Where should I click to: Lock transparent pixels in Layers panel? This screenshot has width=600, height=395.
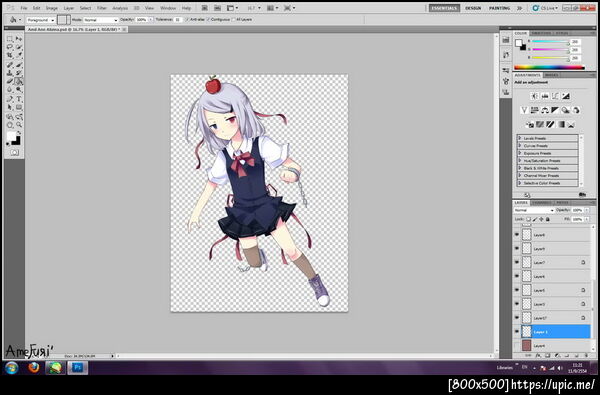pyautogui.click(x=529, y=219)
